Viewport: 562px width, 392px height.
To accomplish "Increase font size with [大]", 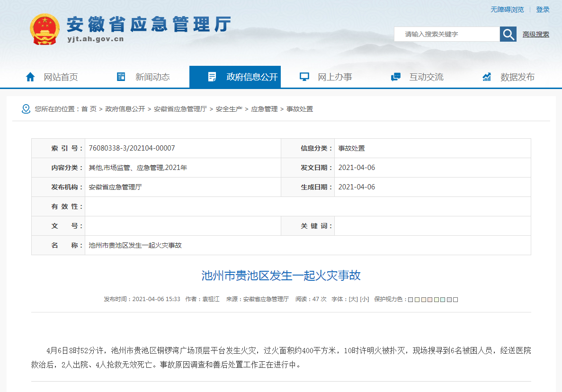I will pyautogui.click(x=353, y=299).
